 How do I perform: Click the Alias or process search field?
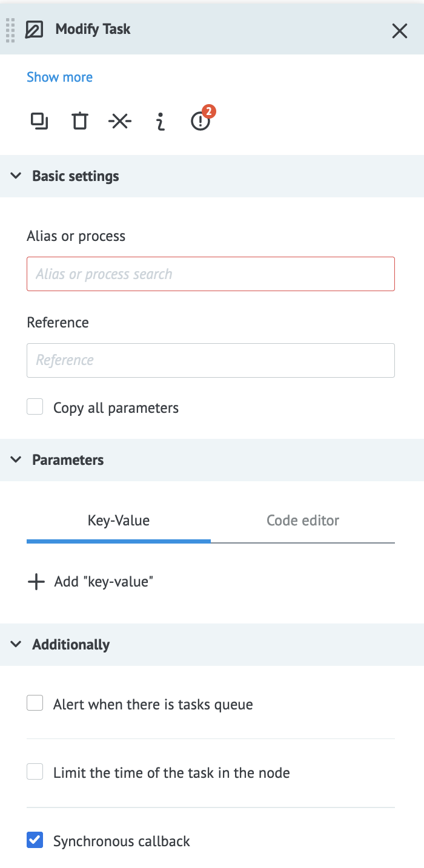211,274
